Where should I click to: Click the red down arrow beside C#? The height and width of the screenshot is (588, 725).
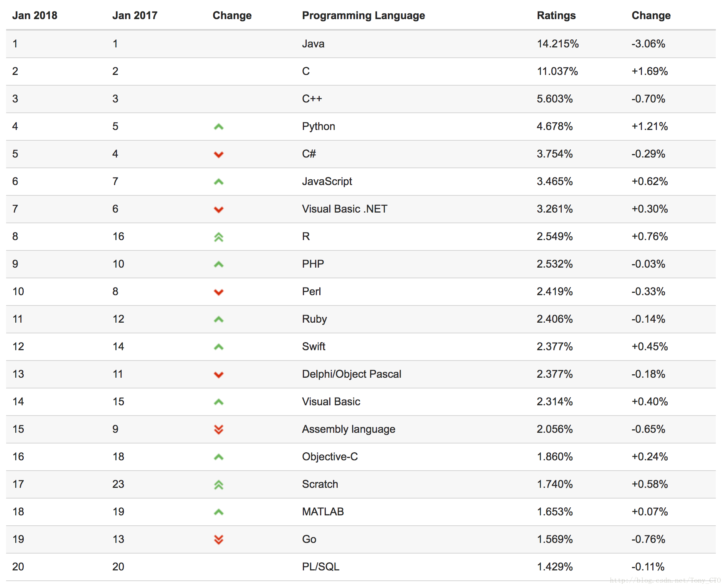click(218, 154)
